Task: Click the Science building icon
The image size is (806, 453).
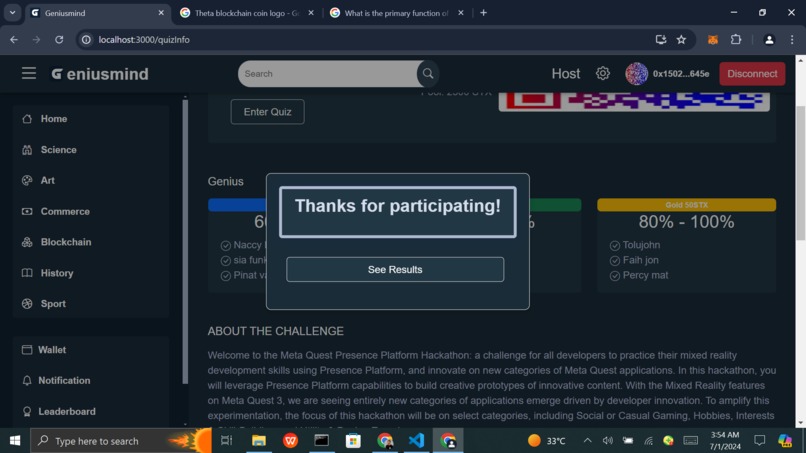Action: tap(27, 150)
